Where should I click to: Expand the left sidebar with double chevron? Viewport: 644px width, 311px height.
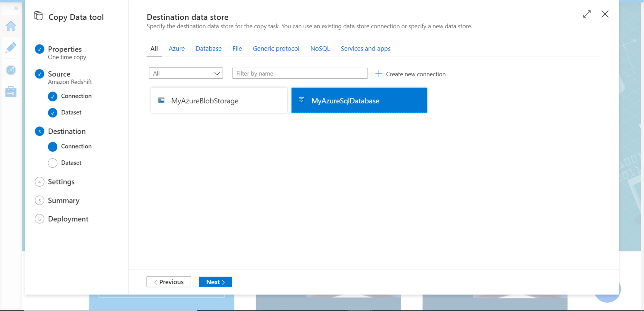click(x=16, y=8)
